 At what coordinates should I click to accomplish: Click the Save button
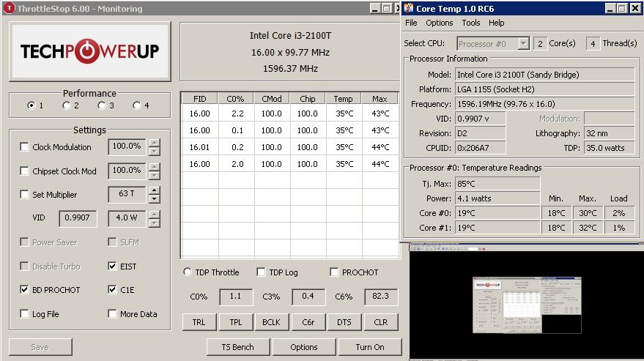tap(40, 347)
